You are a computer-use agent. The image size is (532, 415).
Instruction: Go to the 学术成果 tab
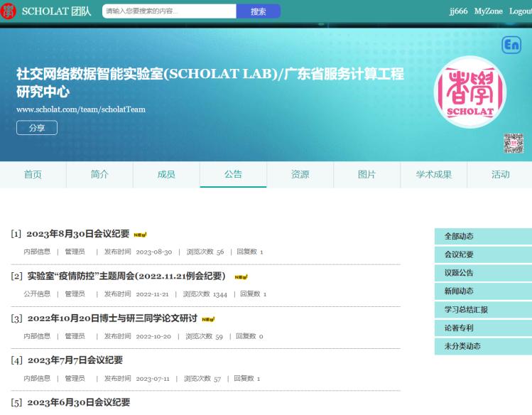pos(433,175)
